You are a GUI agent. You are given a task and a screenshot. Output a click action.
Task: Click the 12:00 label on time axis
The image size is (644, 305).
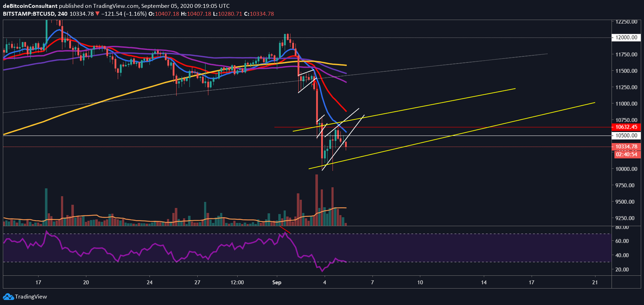point(237,282)
